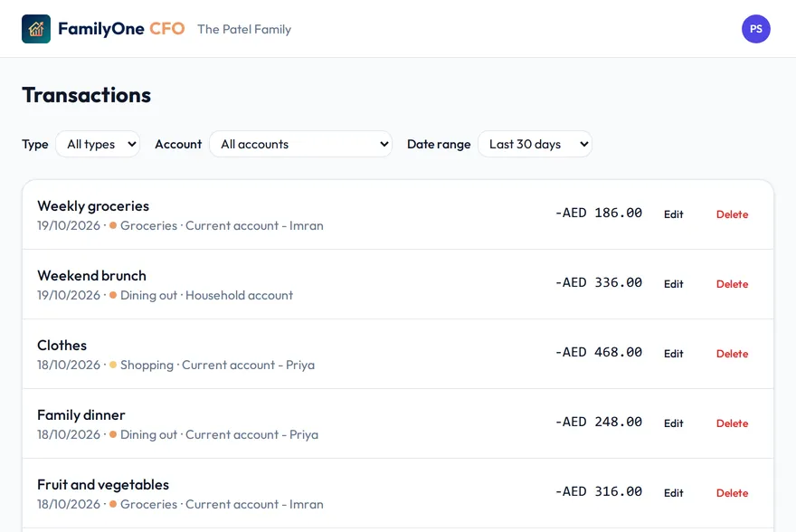Edit the Weekend brunch transaction
This screenshot has width=796, height=532.
pyautogui.click(x=674, y=284)
